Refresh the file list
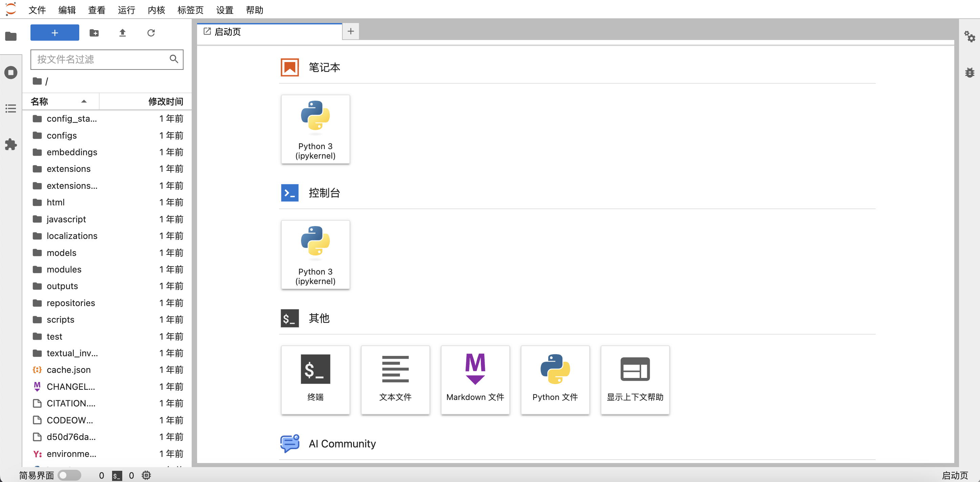This screenshot has height=482, width=980. [x=151, y=33]
